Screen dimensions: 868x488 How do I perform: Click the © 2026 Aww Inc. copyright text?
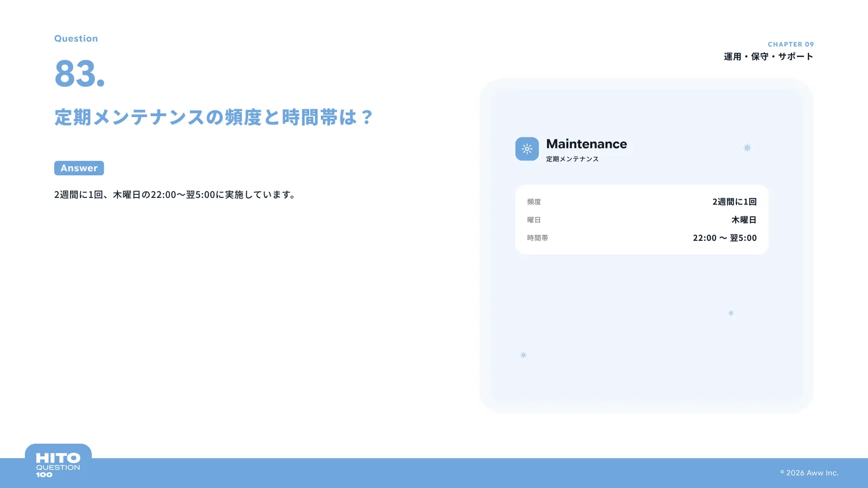click(x=809, y=473)
